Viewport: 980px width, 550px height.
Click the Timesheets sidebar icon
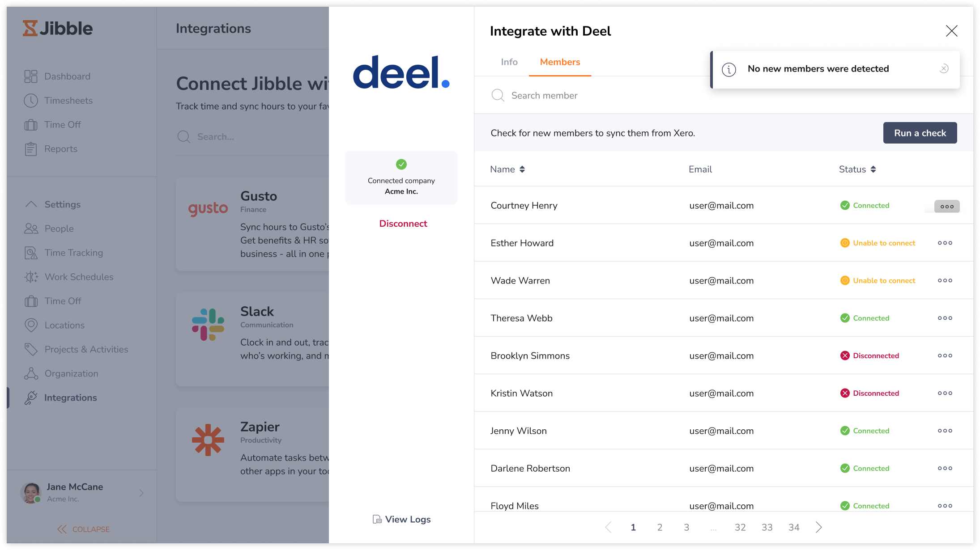tap(31, 100)
